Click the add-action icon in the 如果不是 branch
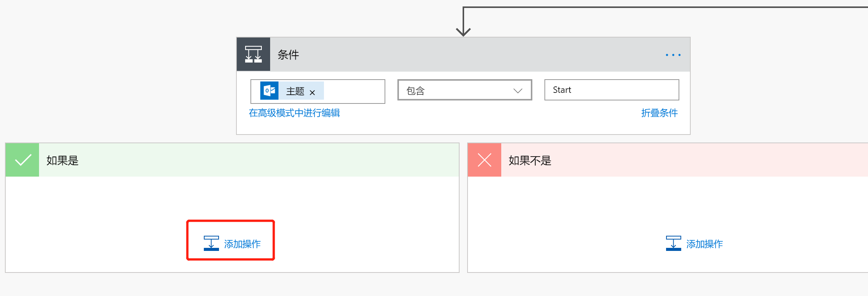868x296 pixels. pos(674,243)
